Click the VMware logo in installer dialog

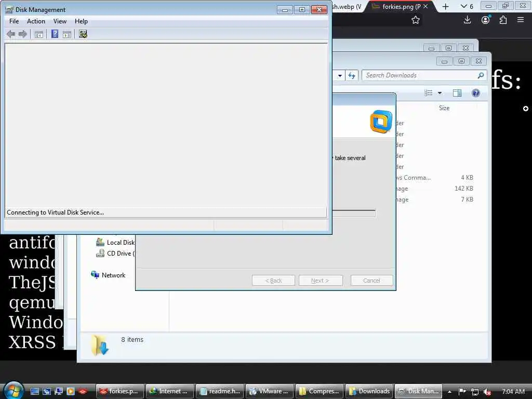click(381, 122)
